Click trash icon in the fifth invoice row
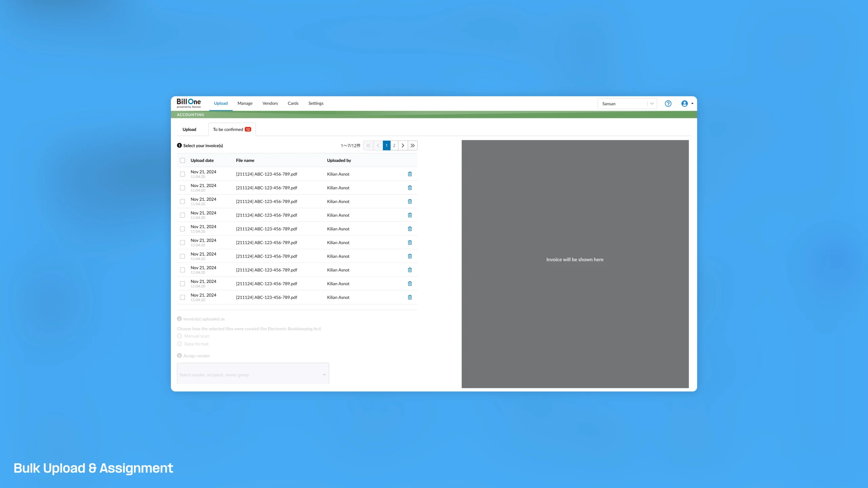868x488 pixels. (x=410, y=229)
